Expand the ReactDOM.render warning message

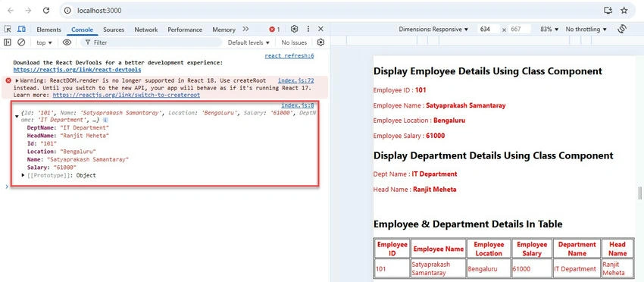tap(17, 81)
